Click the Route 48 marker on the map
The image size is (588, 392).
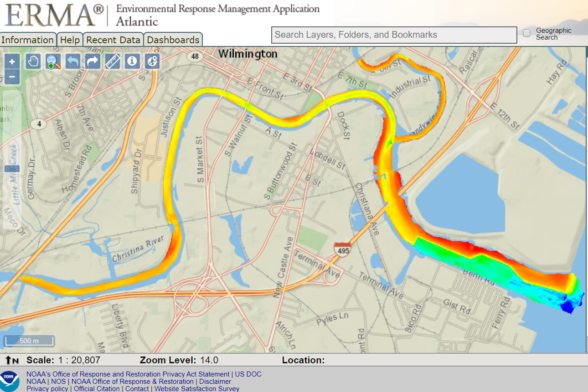pos(195,56)
